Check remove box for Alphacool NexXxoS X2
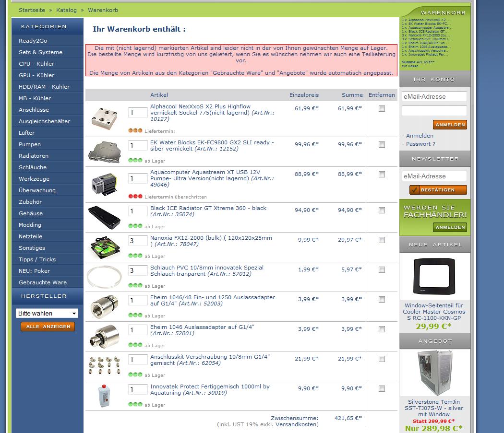Screen dimensions: 504x433 point(382,108)
